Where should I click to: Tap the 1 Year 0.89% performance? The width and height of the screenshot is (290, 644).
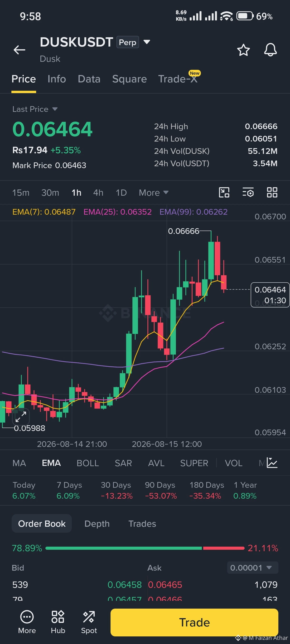[245, 490]
